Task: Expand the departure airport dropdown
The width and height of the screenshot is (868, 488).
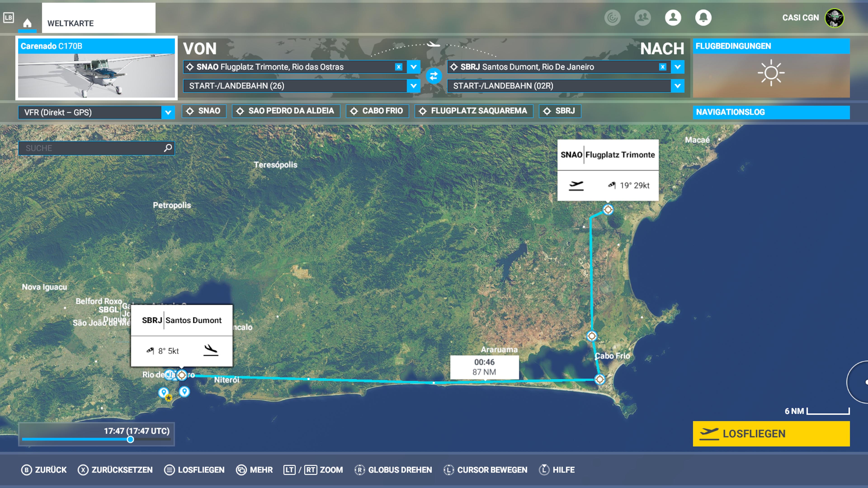Action: point(413,67)
